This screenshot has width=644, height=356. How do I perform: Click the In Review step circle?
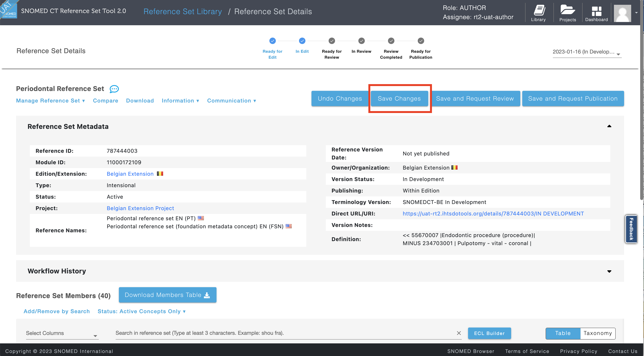[x=361, y=41]
